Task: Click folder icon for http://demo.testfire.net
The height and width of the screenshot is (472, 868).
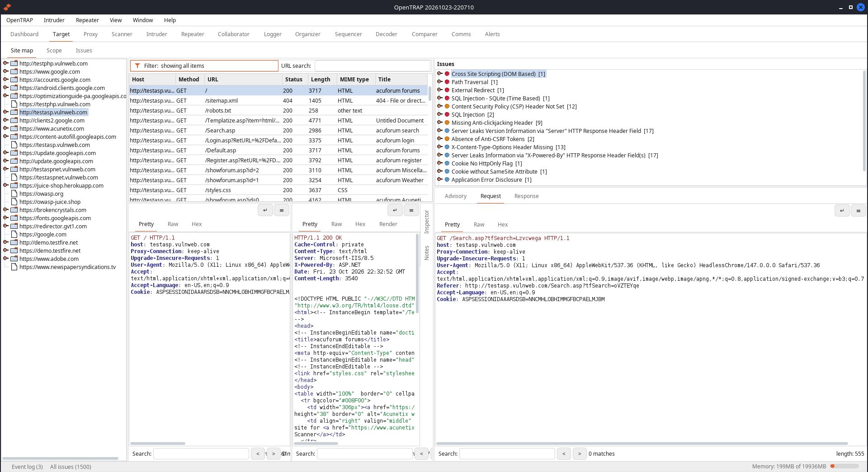Action: pyautogui.click(x=14, y=242)
